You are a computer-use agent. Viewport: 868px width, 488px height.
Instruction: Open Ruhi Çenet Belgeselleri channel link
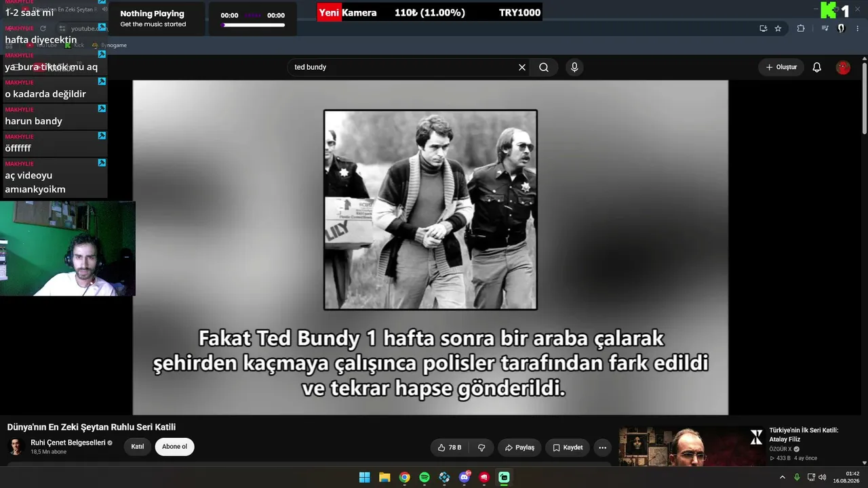(68, 443)
